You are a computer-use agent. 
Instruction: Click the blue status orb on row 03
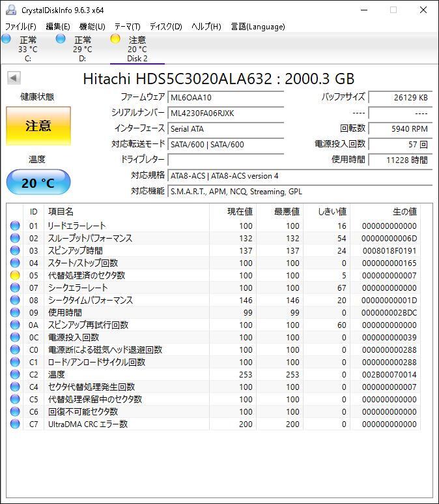tap(15, 250)
